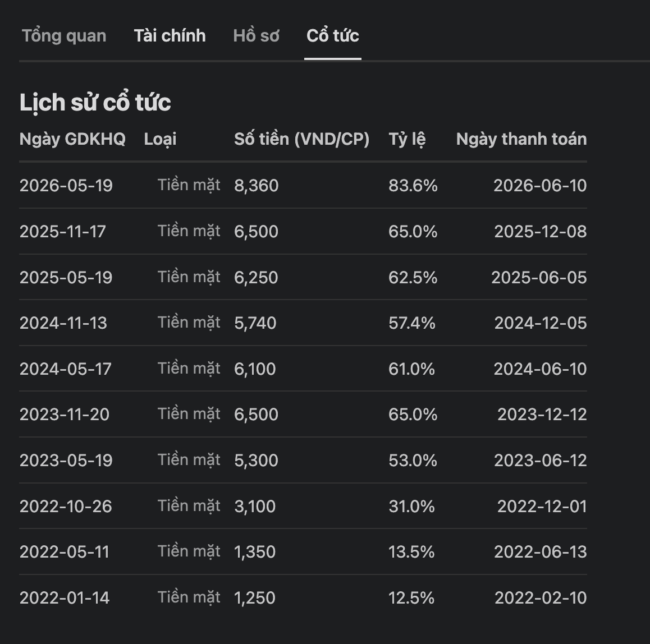Select the 2022-10-26 row date
This screenshot has height=644, width=650.
[66, 507]
